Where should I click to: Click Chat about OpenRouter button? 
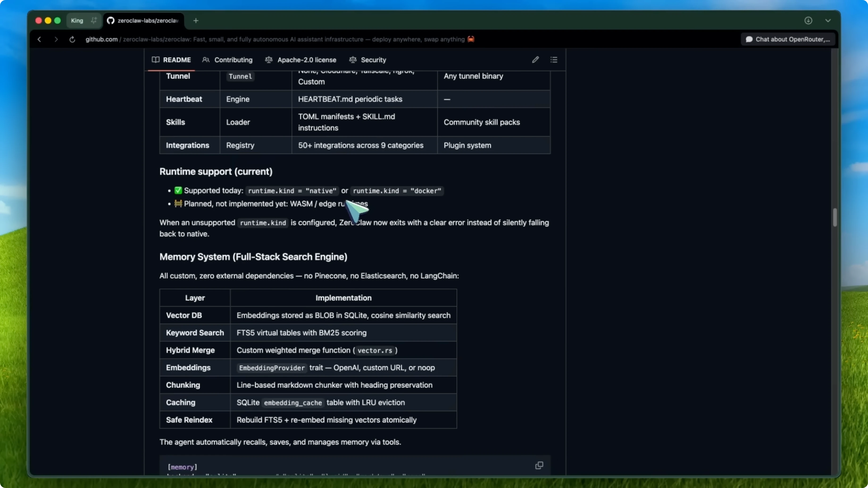tap(788, 39)
